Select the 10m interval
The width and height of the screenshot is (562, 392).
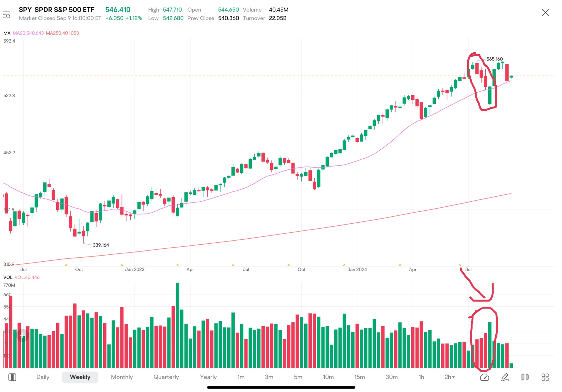(x=328, y=377)
